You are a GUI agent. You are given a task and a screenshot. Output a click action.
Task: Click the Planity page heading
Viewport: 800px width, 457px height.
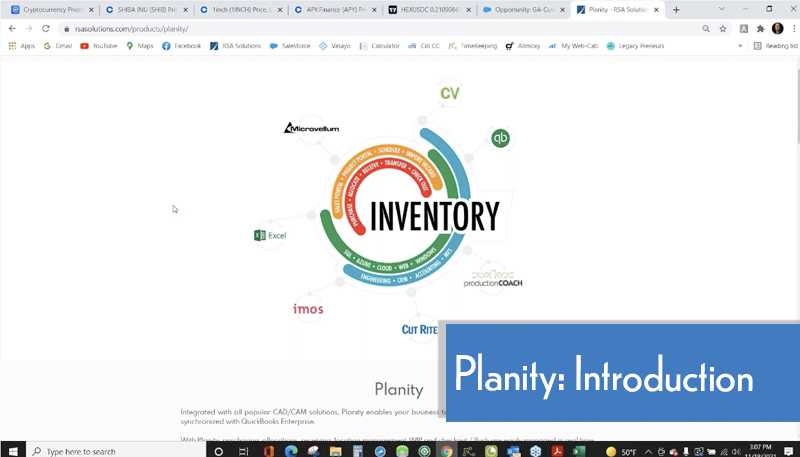pyautogui.click(x=399, y=390)
